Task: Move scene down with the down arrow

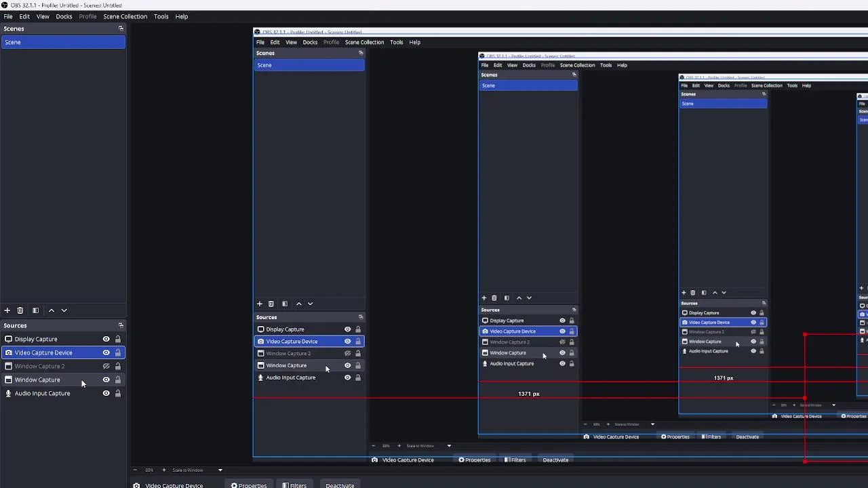Action: click(x=64, y=310)
